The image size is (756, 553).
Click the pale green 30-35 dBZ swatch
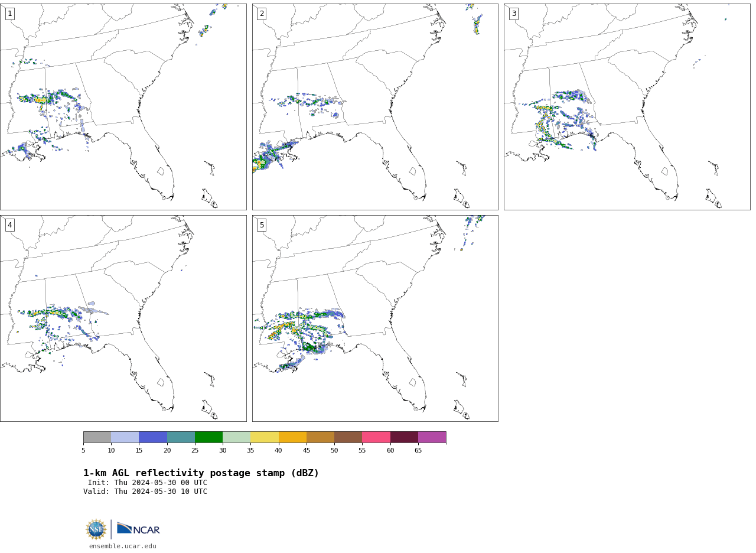coord(236,437)
